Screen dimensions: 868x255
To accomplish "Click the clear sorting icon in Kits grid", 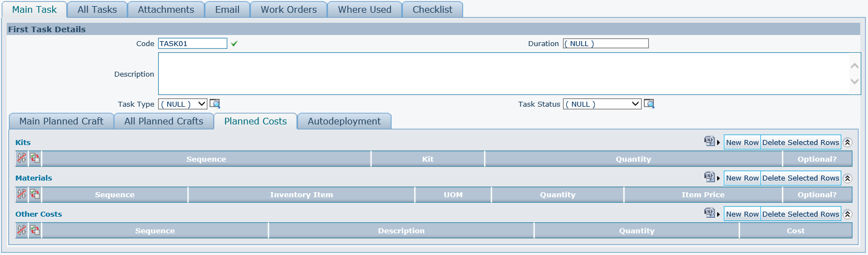I will click(22, 158).
